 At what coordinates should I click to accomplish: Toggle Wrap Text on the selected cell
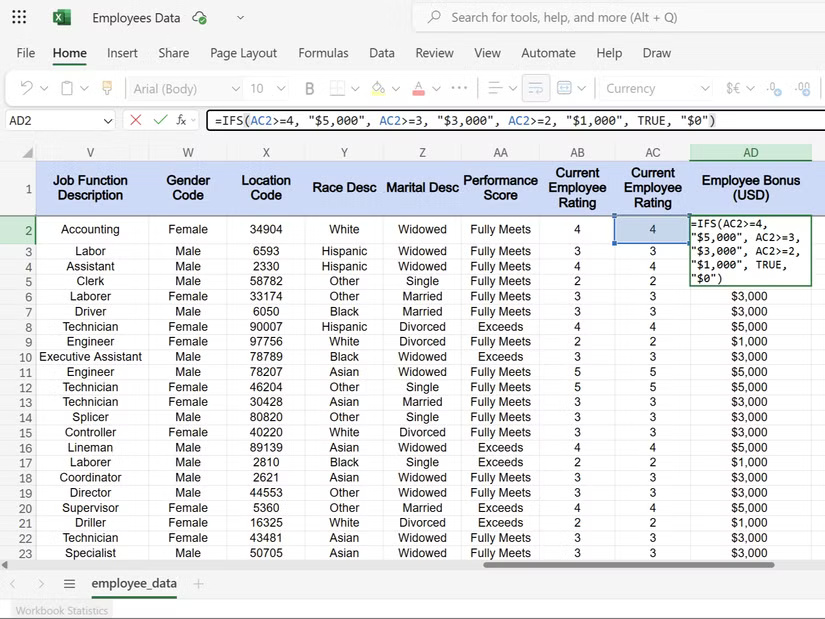point(535,88)
